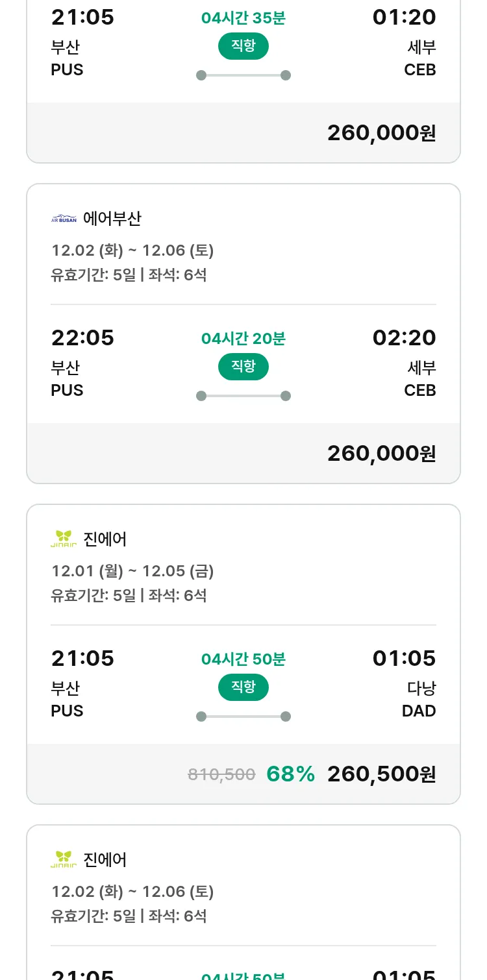
Task: Tap the 직항 badge on the Da Nang flight
Action: [x=243, y=687]
